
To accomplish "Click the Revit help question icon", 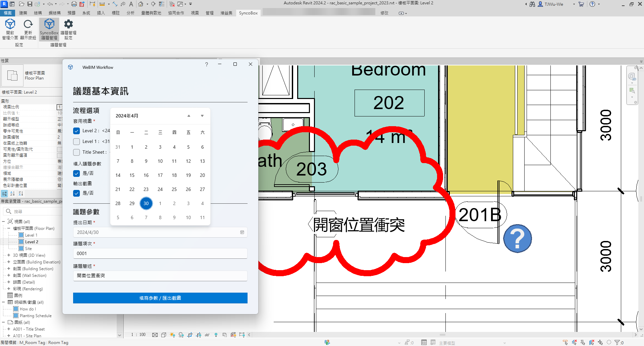I will [592, 4].
